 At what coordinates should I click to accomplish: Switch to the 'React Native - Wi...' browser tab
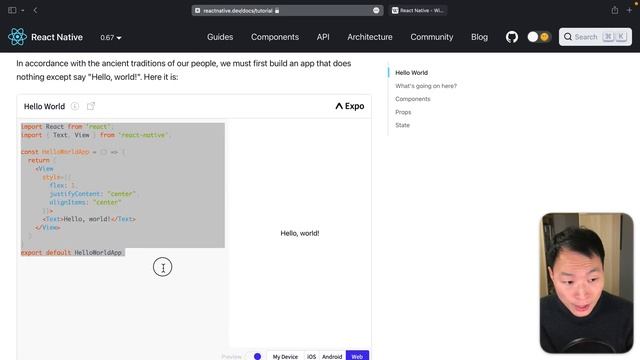[x=418, y=11]
